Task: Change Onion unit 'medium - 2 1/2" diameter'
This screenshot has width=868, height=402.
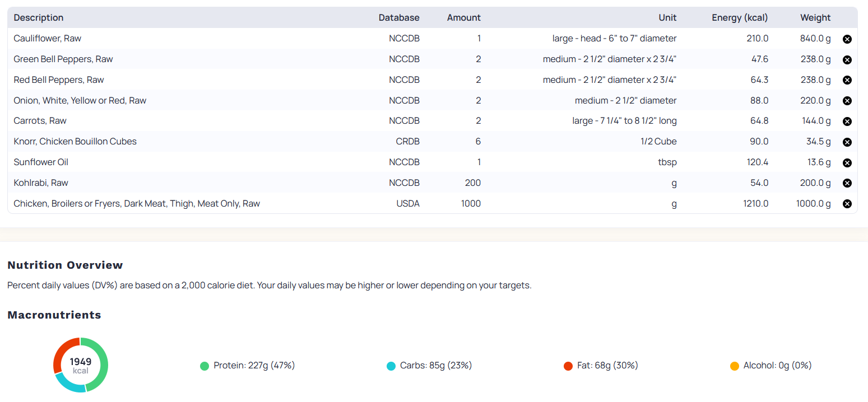Action: [x=625, y=101]
